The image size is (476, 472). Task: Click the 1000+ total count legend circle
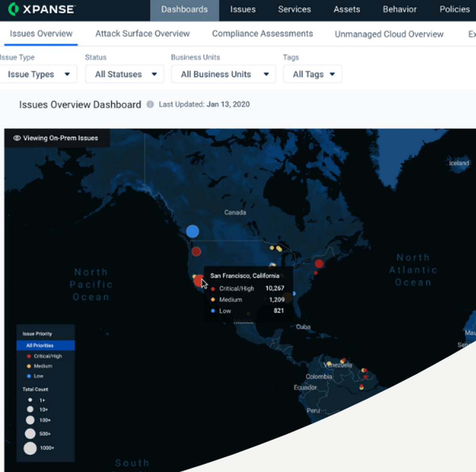coord(30,448)
